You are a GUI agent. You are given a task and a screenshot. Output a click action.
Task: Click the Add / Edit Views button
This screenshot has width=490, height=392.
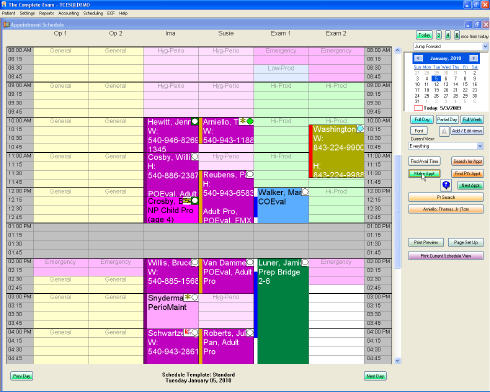click(x=467, y=131)
